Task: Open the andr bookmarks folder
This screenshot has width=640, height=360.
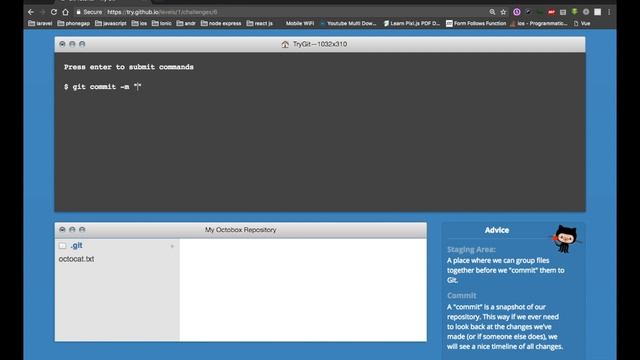Action: (x=186, y=23)
